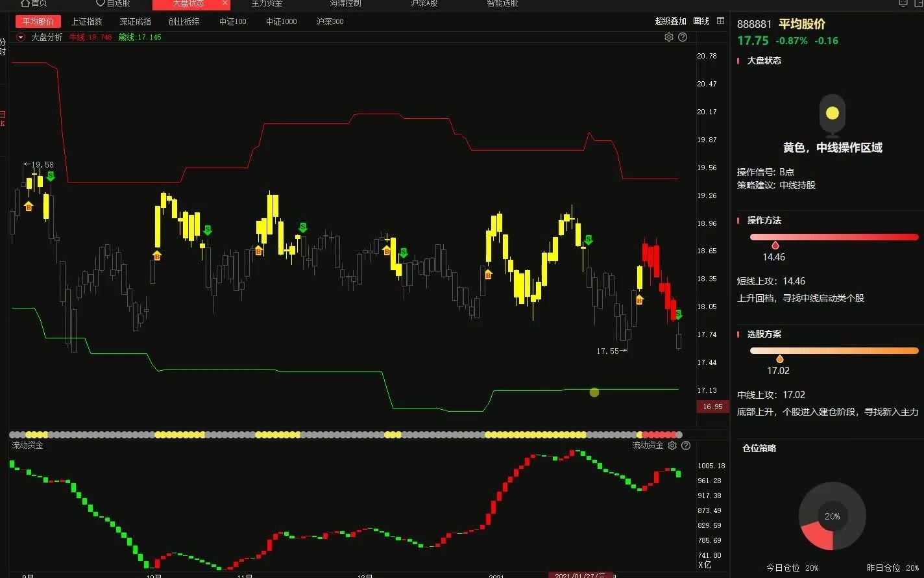Viewport: 924px width, 578px height.
Task: Click the red segment of market state strip
Action: click(x=659, y=434)
